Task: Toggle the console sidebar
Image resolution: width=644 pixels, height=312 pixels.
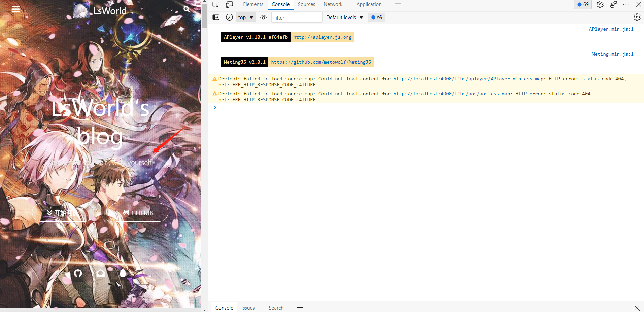Action: pos(216,17)
